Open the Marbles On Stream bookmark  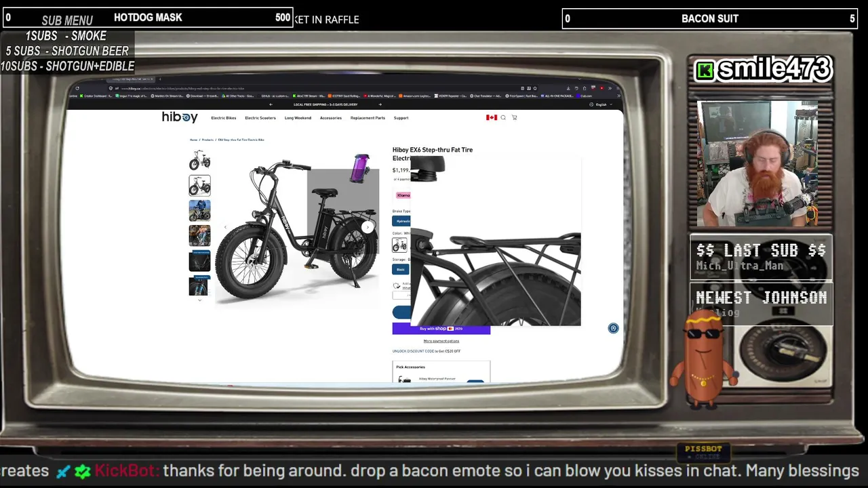[167, 96]
